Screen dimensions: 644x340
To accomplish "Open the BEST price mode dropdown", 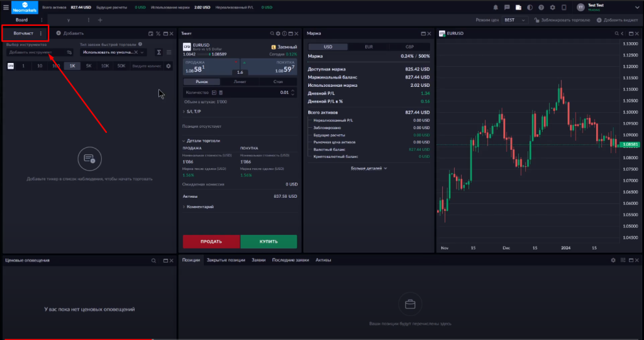I will point(514,20).
